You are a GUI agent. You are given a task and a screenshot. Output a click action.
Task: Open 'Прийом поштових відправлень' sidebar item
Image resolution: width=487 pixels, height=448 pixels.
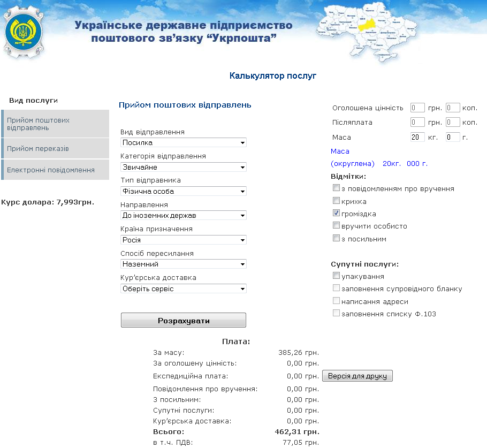55,124
